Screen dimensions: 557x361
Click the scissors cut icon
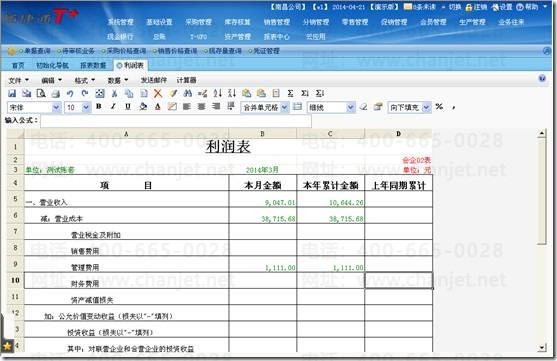(114, 93)
